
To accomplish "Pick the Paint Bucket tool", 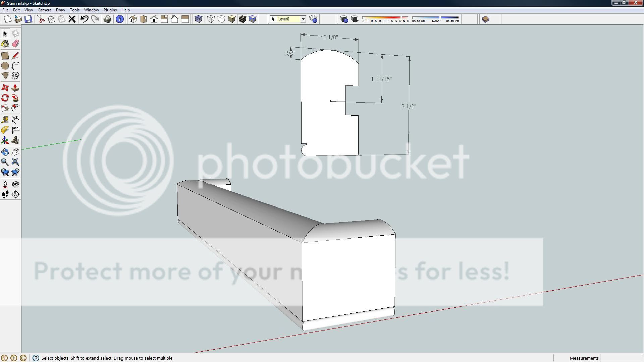I will (x=5, y=44).
